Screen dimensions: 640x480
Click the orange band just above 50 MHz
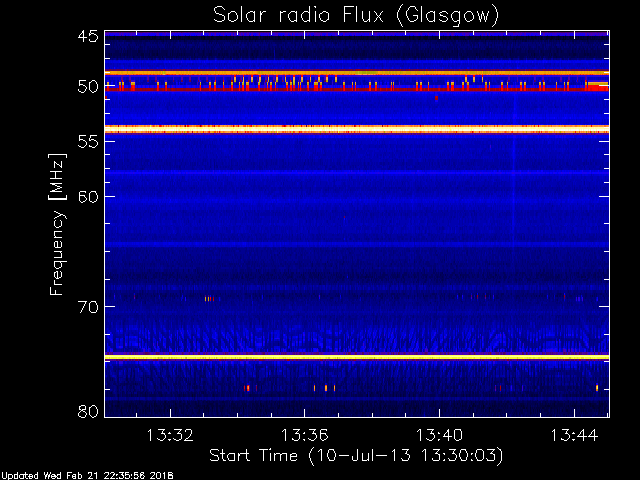(x=357, y=73)
